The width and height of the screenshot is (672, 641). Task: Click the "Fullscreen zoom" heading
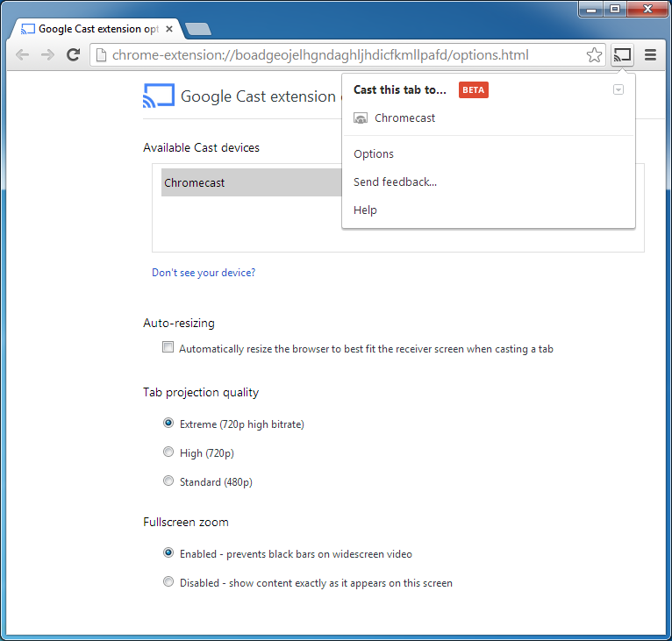click(x=186, y=523)
